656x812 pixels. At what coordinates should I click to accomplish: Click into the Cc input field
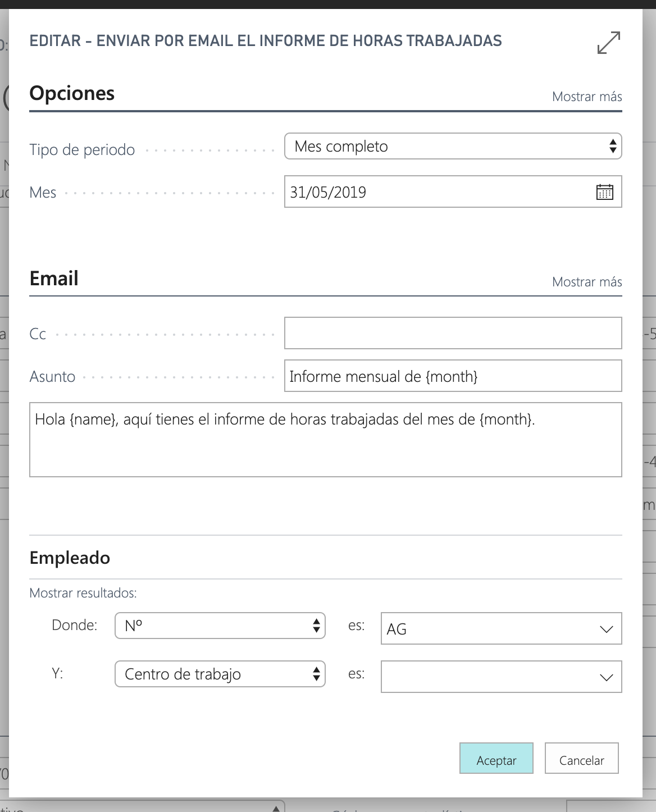tap(453, 333)
